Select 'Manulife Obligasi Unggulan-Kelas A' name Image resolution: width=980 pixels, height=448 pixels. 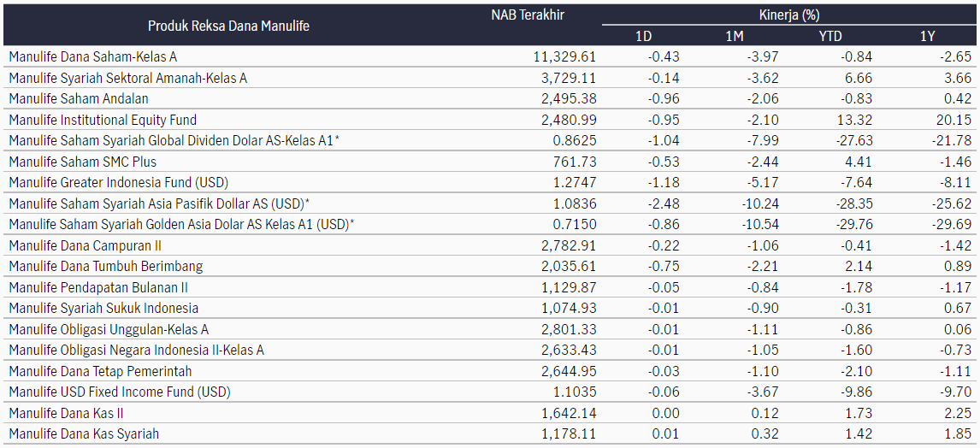click(x=109, y=329)
